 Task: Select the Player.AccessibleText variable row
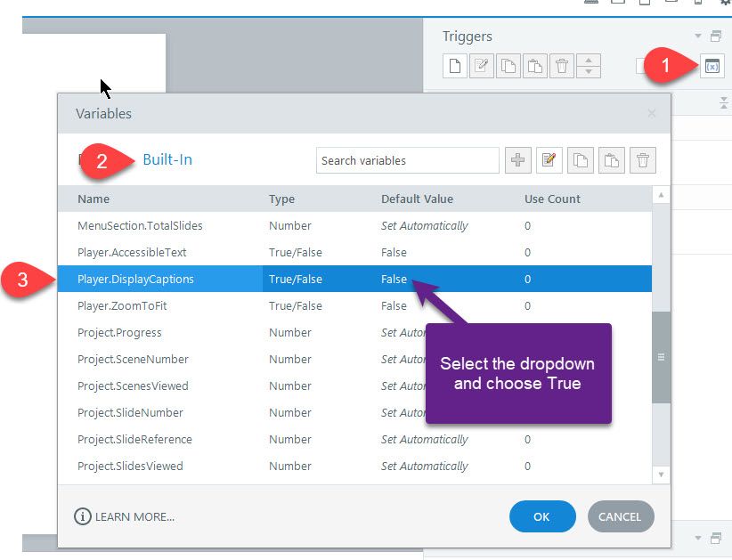(354, 253)
